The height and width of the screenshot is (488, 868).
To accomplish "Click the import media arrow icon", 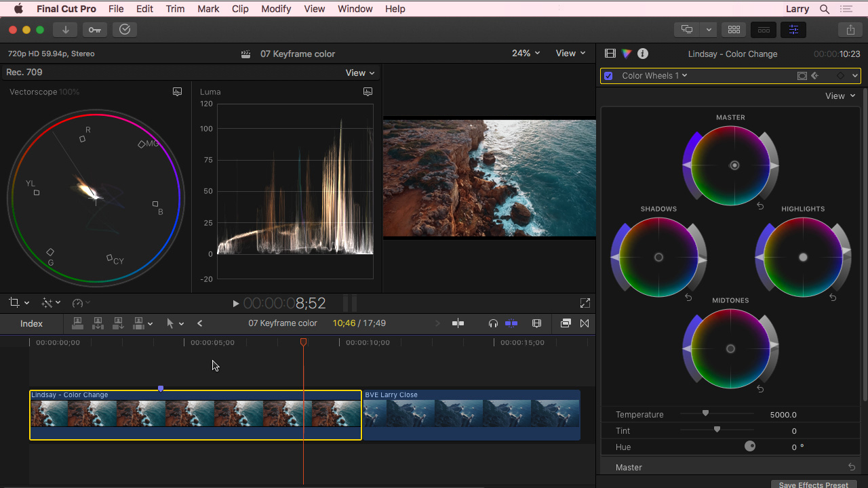I will pos(66,30).
